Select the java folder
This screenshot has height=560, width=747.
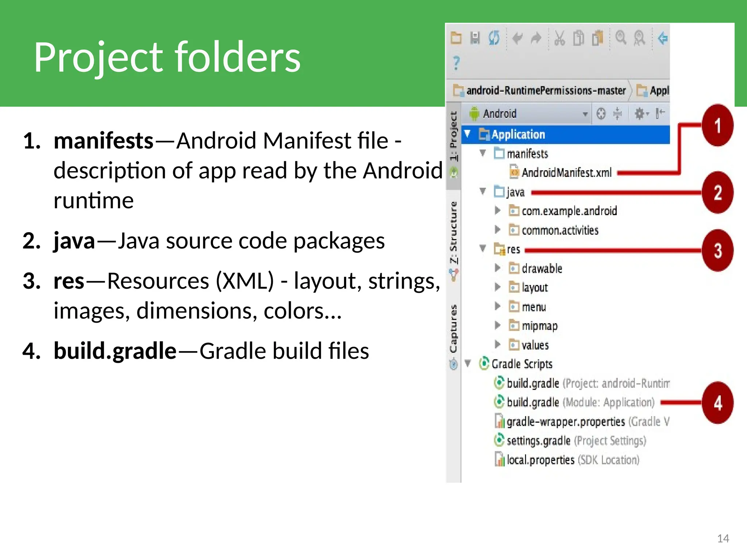click(x=510, y=192)
